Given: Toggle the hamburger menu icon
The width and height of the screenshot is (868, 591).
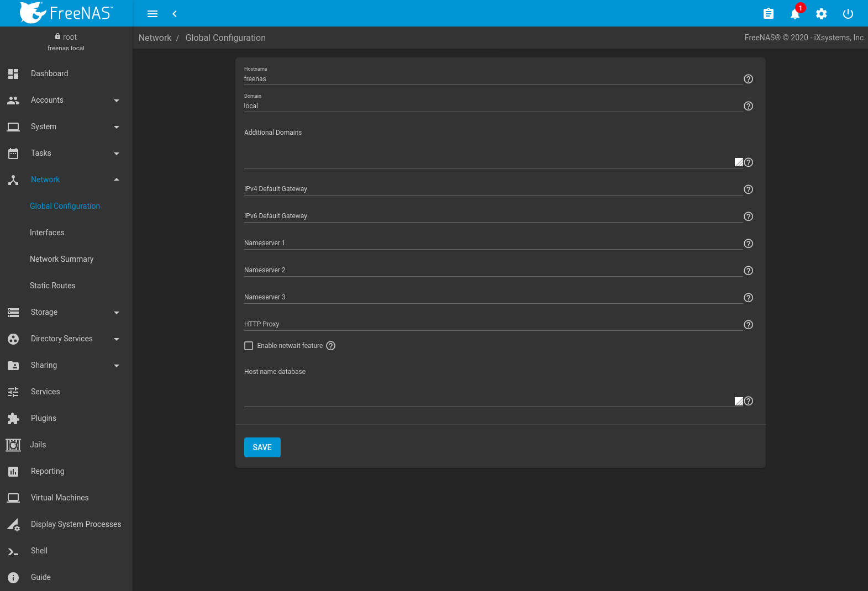Looking at the screenshot, I should coord(152,14).
